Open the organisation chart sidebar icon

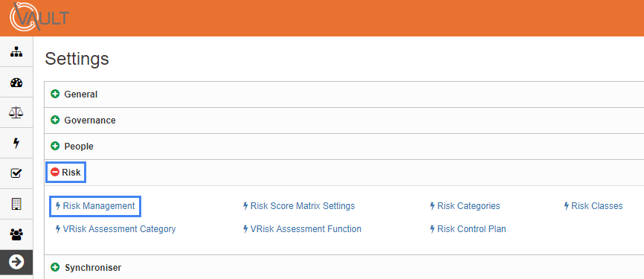click(16, 52)
